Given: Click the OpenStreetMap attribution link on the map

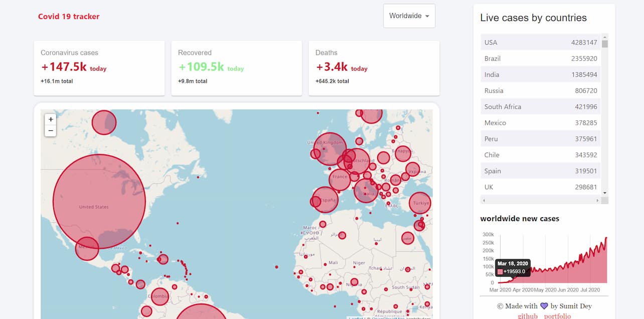Looking at the screenshot, I should (x=387, y=318).
